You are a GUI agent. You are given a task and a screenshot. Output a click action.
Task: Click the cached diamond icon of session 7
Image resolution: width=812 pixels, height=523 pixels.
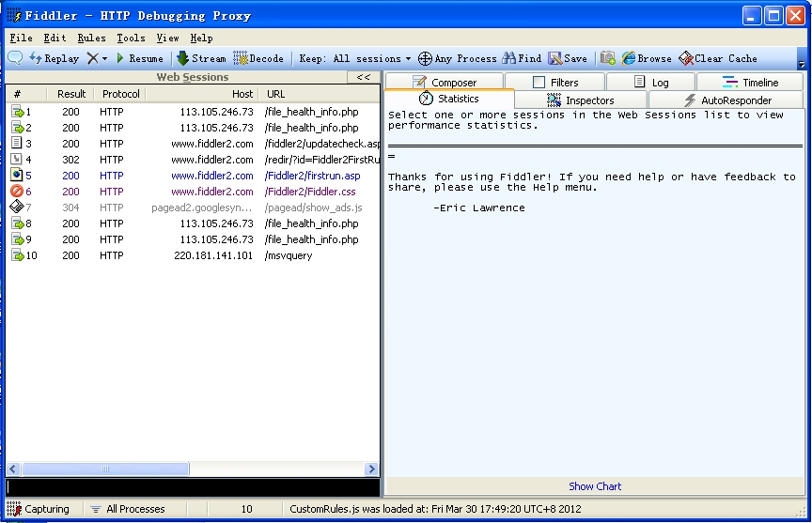pos(17,207)
